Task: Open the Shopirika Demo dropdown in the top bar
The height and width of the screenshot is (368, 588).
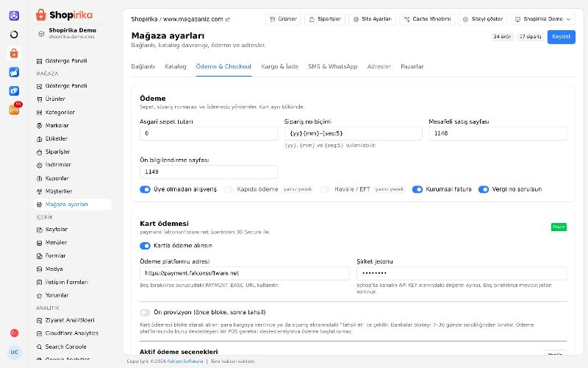Action: 542,19
